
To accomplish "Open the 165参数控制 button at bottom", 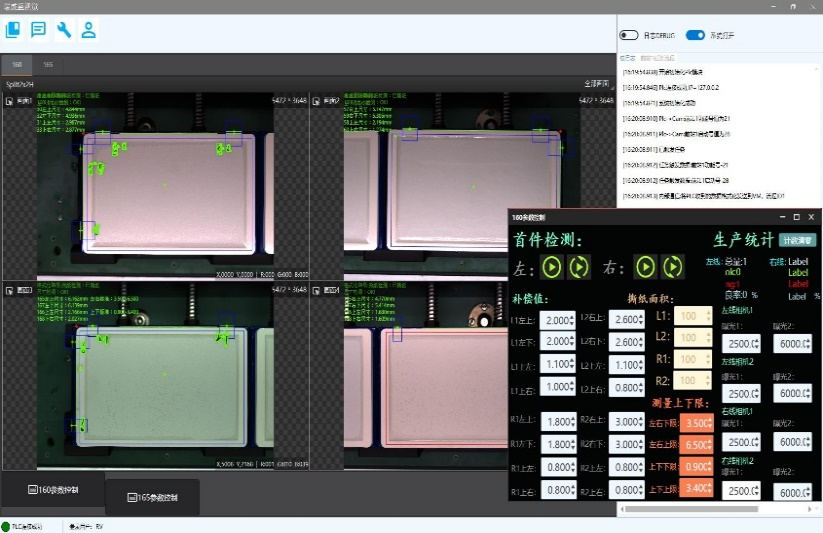I will pos(153,497).
